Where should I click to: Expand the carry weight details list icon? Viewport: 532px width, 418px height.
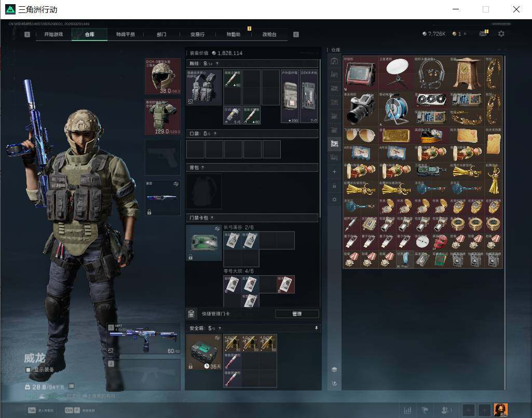click(71, 386)
